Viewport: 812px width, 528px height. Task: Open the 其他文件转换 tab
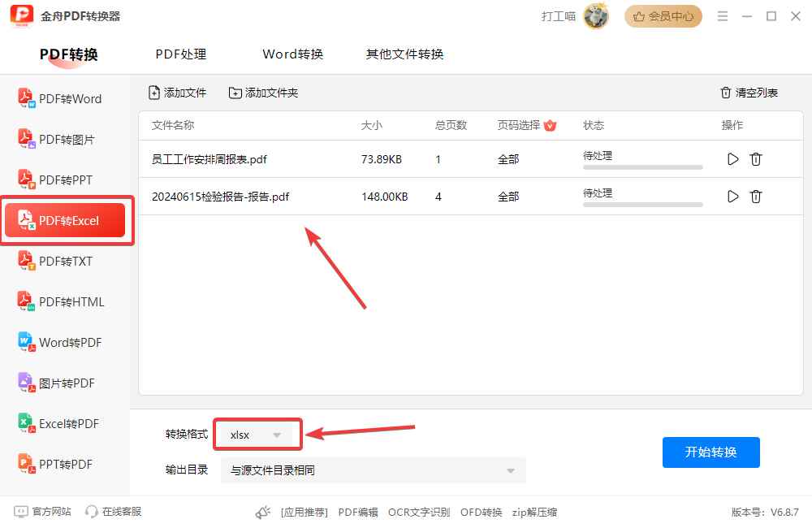point(405,54)
